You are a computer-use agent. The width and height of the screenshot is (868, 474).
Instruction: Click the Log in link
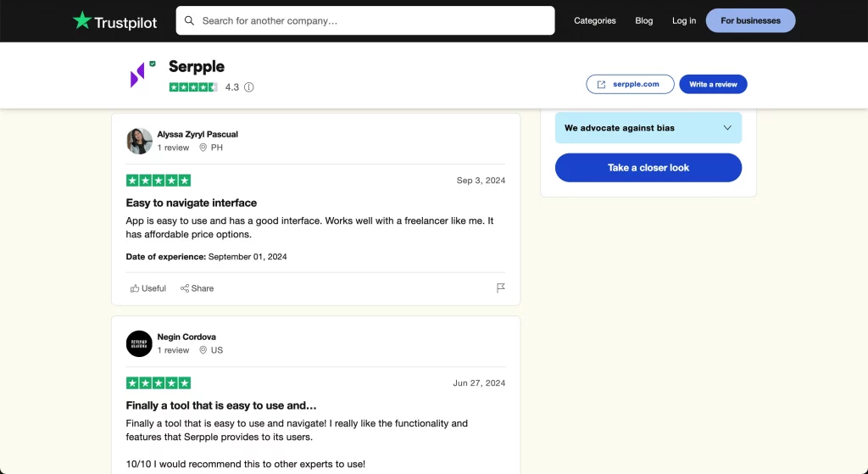click(x=684, y=20)
